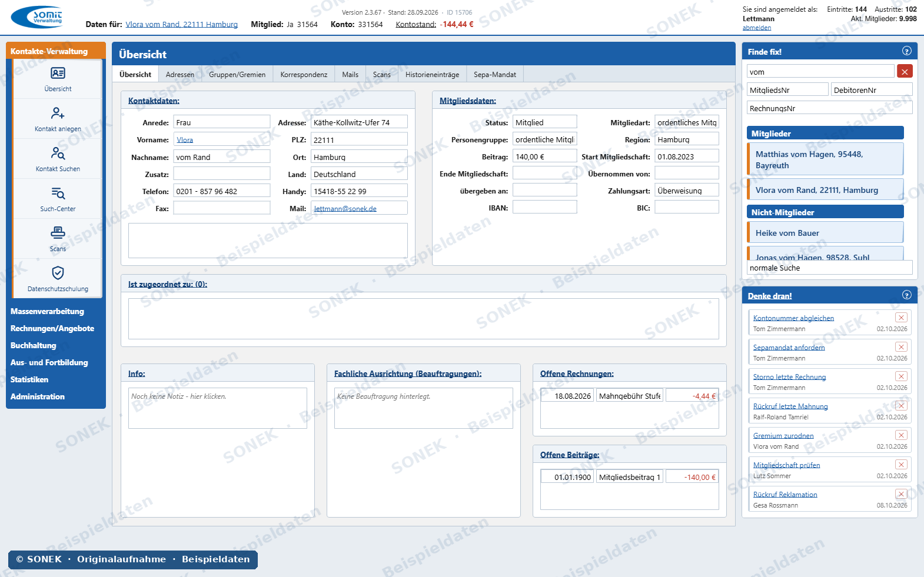Launch the Such-Center icon

point(58,193)
